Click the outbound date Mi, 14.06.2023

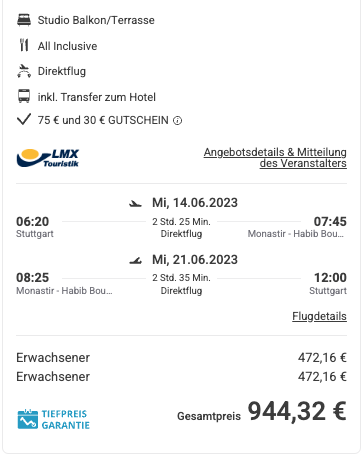[x=195, y=203]
